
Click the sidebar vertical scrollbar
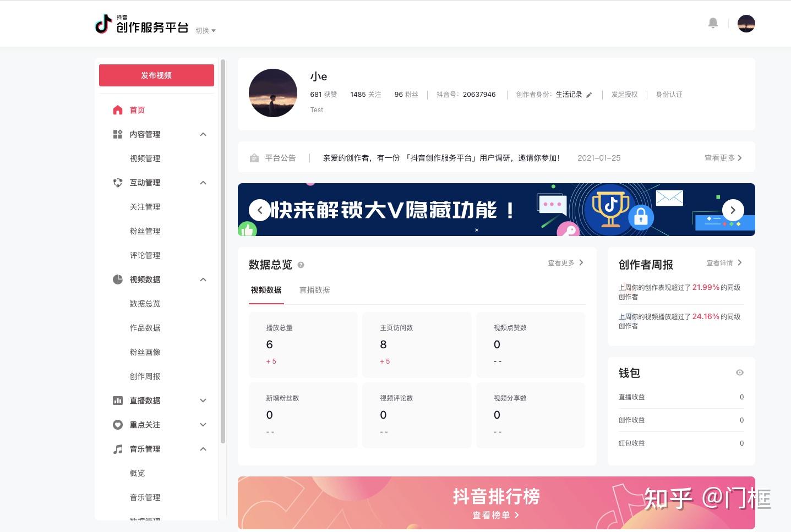[x=223, y=251]
